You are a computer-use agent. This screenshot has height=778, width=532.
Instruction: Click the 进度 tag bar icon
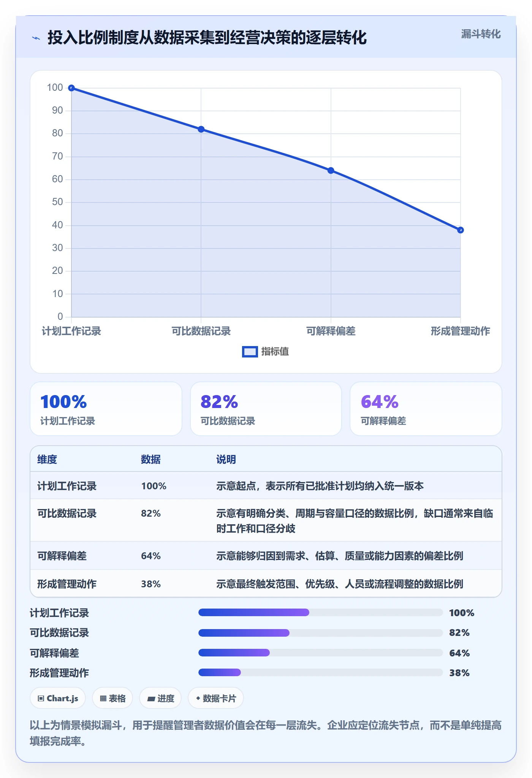pyautogui.click(x=151, y=699)
